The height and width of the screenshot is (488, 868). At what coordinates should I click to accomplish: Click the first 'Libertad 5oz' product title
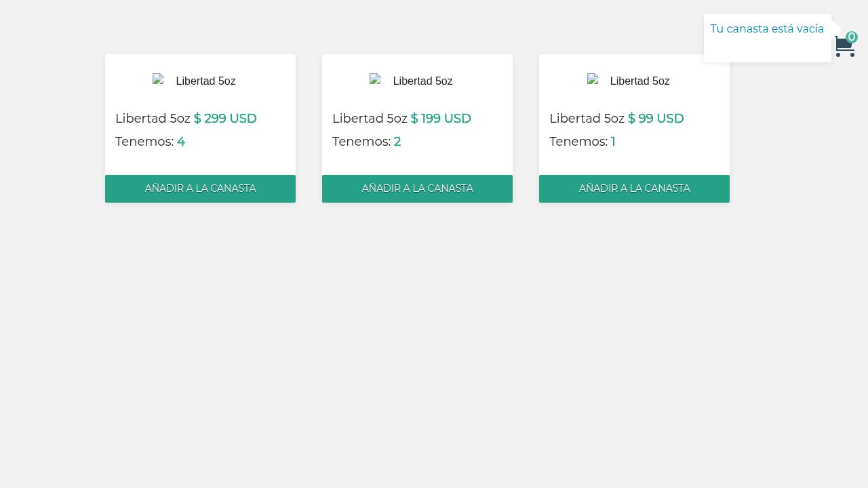(153, 118)
